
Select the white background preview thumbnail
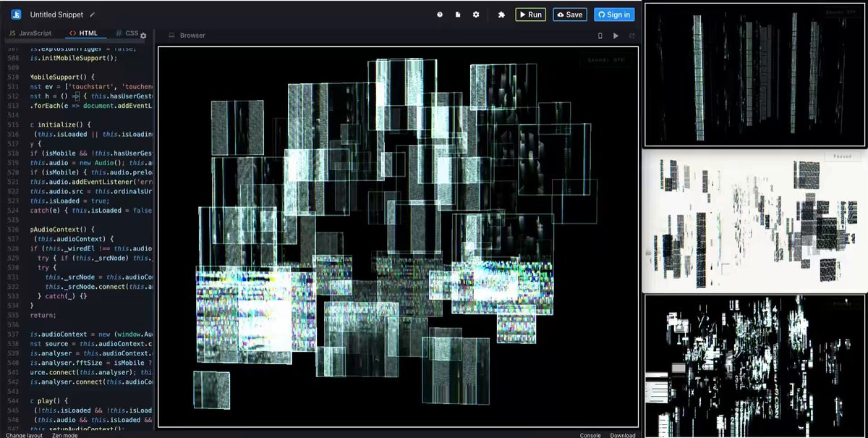pyautogui.click(x=754, y=221)
